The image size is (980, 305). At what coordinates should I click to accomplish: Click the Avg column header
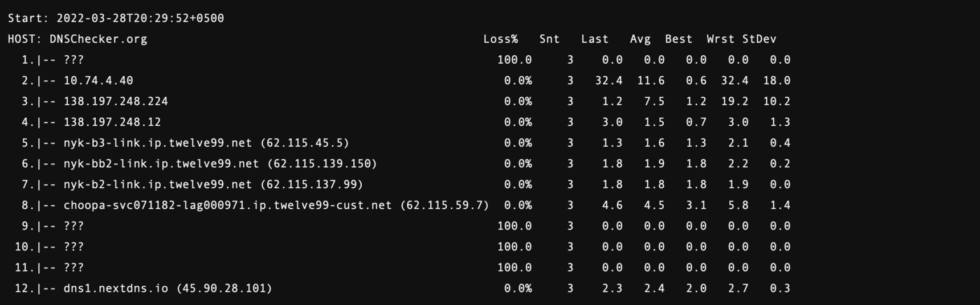coord(640,39)
